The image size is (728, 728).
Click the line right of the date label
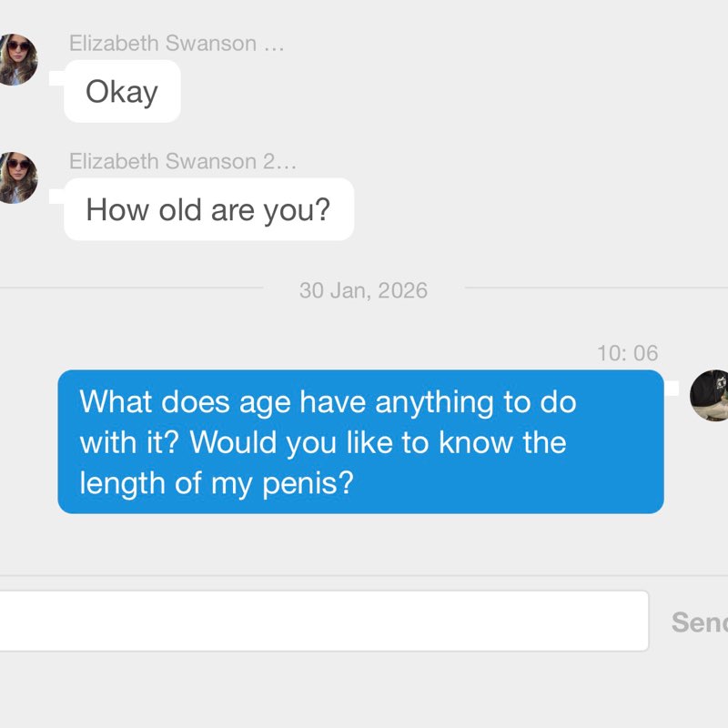coord(591,288)
